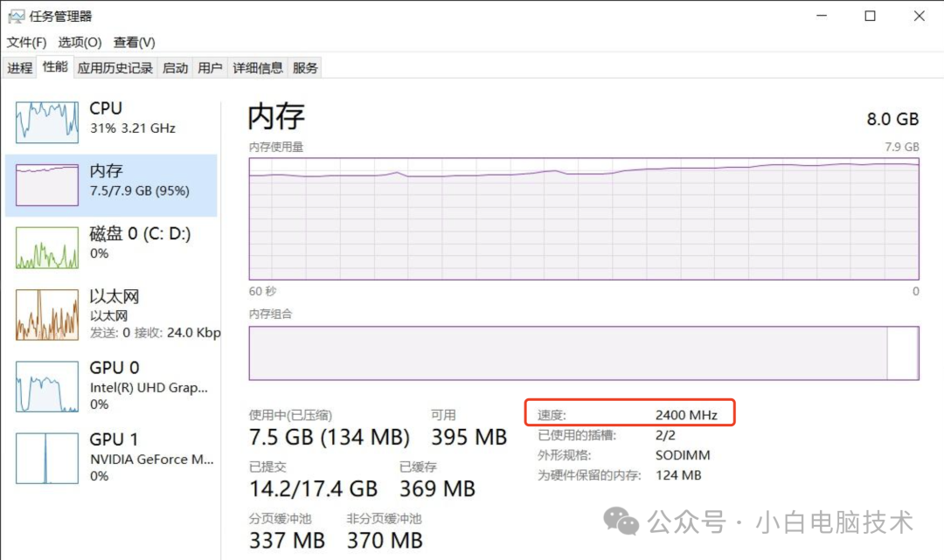Click the 以太网 Ethernet graph icon
This screenshot has width=944, height=560.
[46, 315]
